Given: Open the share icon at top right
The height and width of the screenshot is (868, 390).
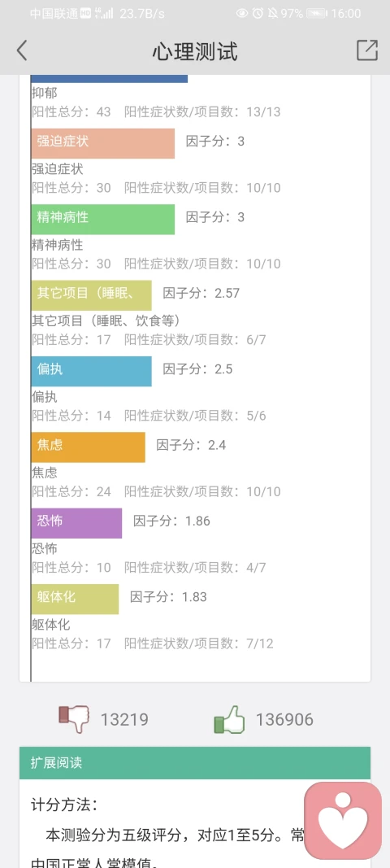Looking at the screenshot, I should coord(367,50).
